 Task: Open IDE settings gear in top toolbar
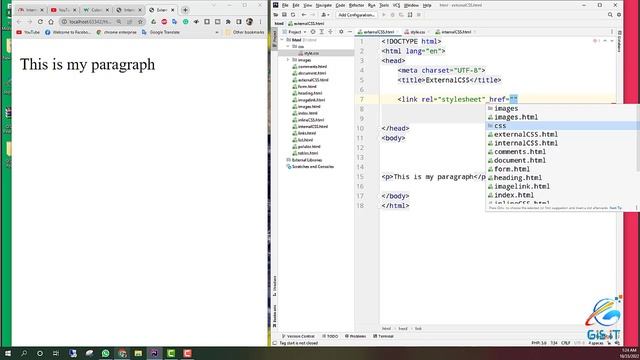click(x=619, y=15)
